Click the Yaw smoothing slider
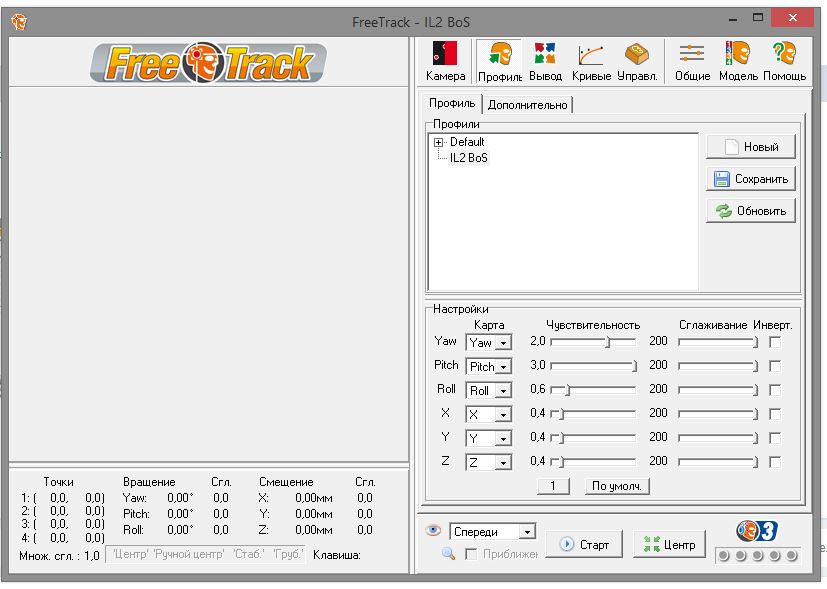Screen dimensions: 827x589 tap(718, 342)
